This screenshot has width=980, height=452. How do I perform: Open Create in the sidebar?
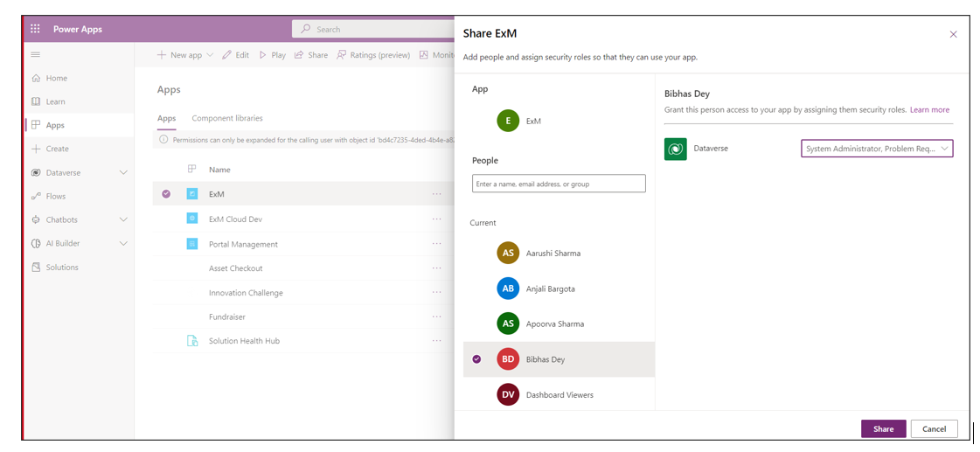click(57, 149)
